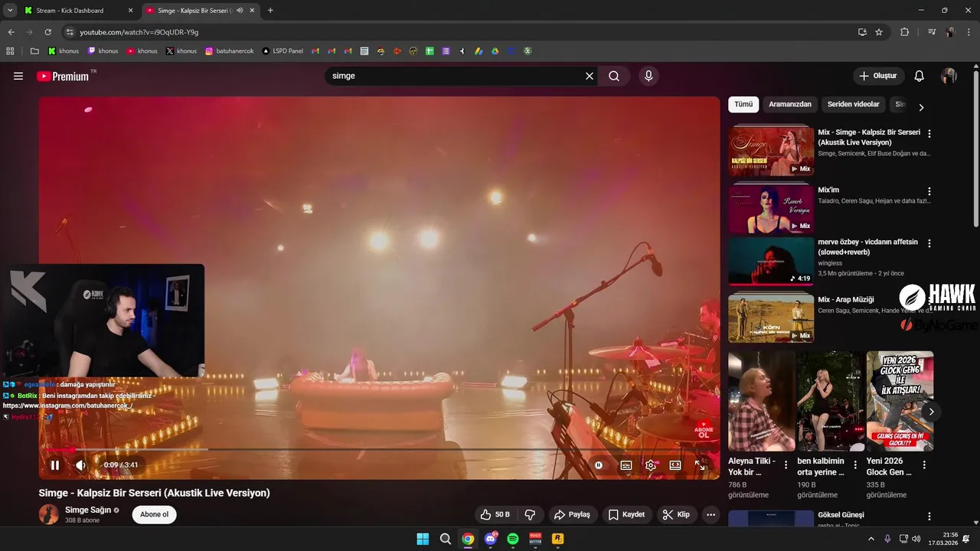Open options for Yeni 2026 Glock short
Viewport: 980px width, 551px height.
click(924, 465)
